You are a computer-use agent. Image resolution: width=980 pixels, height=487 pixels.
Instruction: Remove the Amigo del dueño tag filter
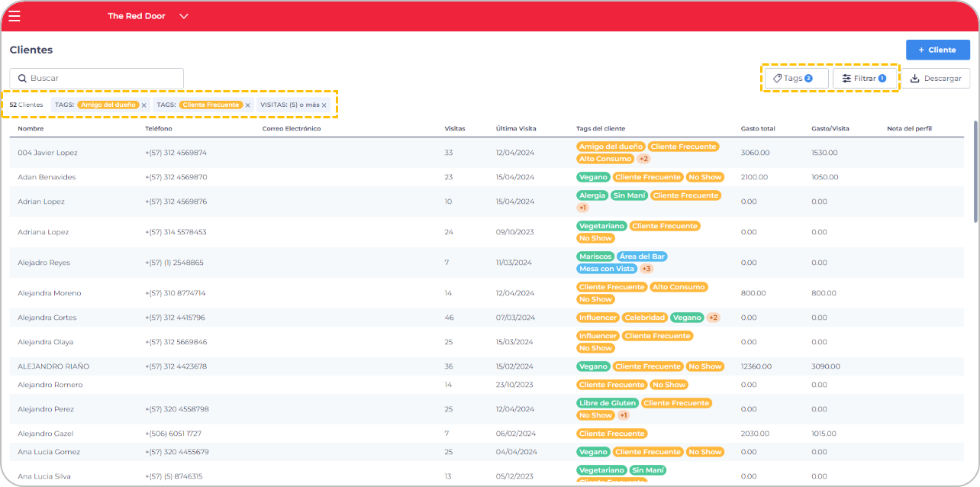pyautogui.click(x=144, y=105)
